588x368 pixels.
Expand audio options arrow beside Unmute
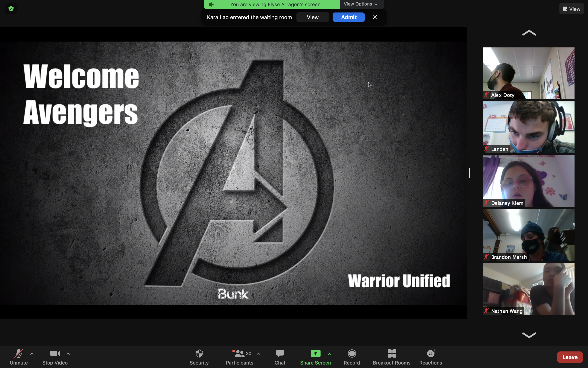click(x=32, y=354)
